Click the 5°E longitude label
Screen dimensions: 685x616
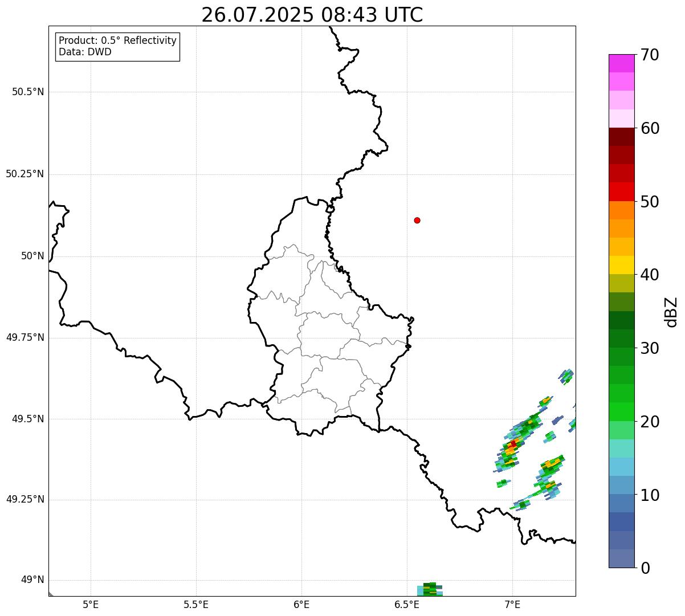point(91,605)
